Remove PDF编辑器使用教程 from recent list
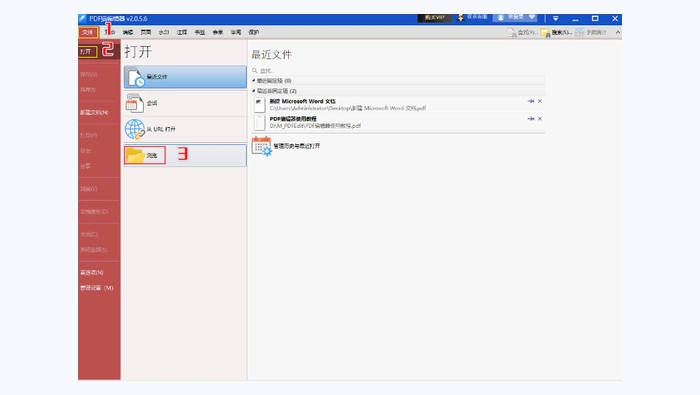700x395 pixels. [x=540, y=119]
